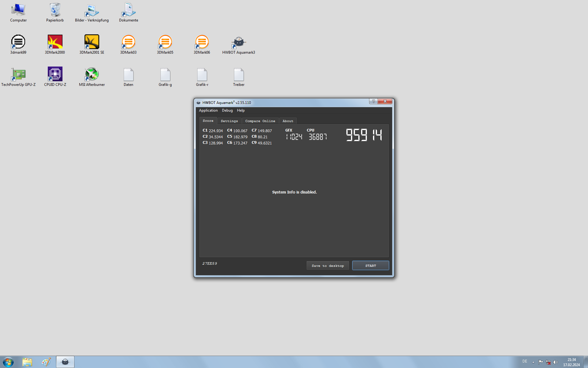The image size is (588, 368).
Task: Open the Debug menu
Action: [227, 110]
